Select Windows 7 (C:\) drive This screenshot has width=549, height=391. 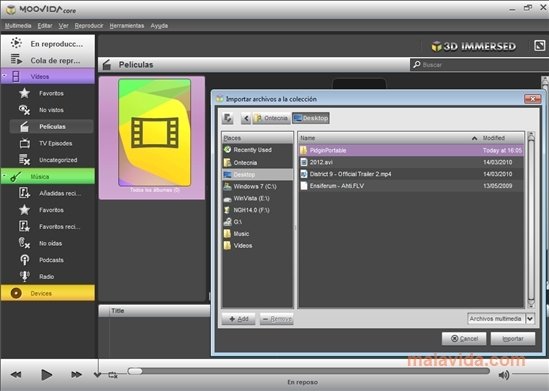pyautogui.click(x=257, y=186)
